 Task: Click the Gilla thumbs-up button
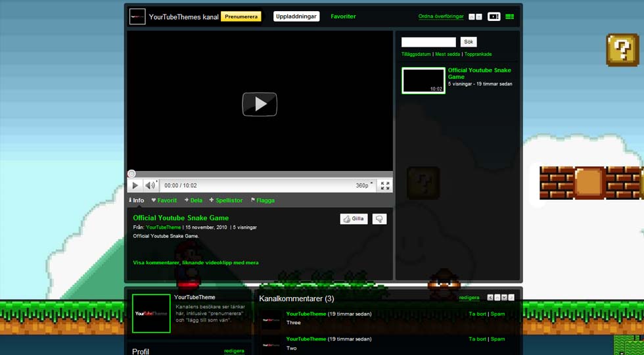point(354,219)
